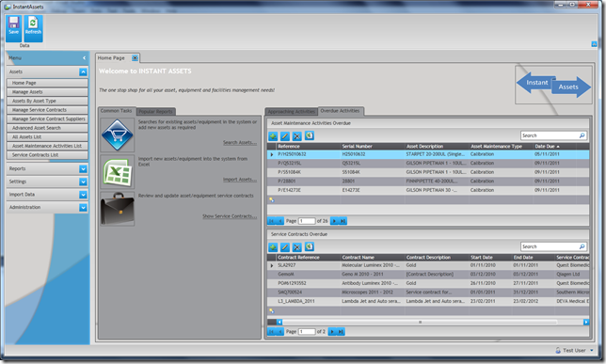Go to the first page of Service Contracts

click(x=271, y=331)
